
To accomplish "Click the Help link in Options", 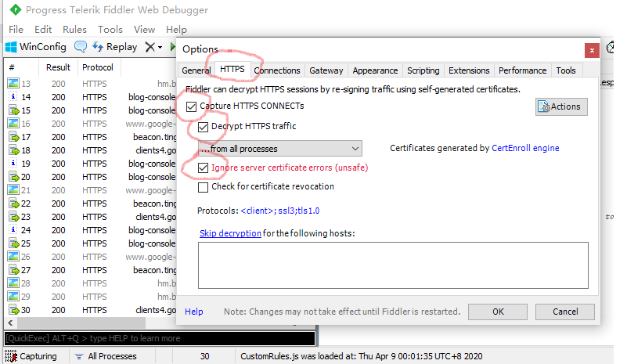I will point(194,312).
